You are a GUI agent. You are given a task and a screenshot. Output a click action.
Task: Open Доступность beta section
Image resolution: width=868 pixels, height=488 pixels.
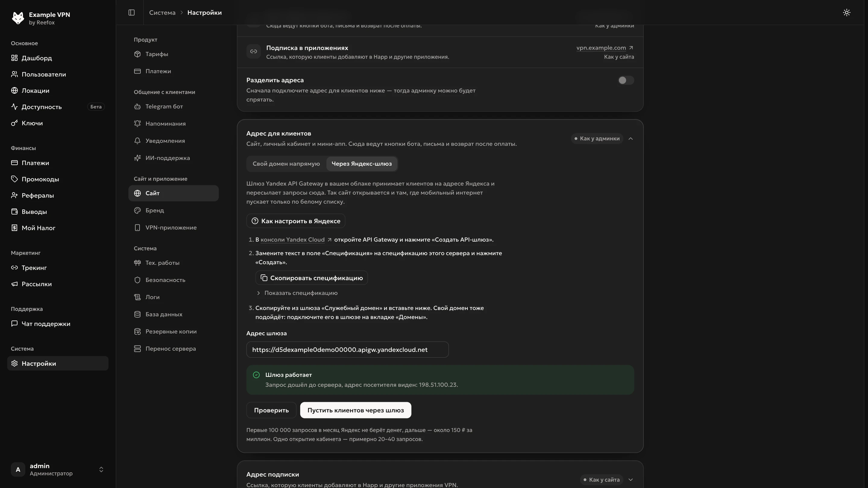point(58,107)
